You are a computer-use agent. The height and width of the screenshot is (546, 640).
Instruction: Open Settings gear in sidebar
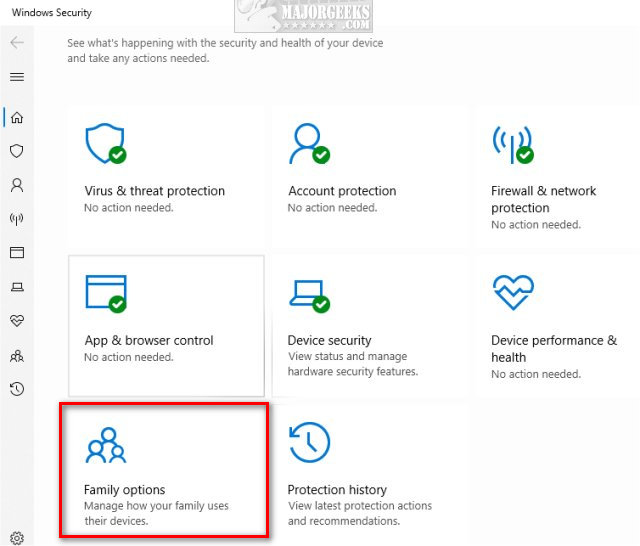click(x=17, y=538)
